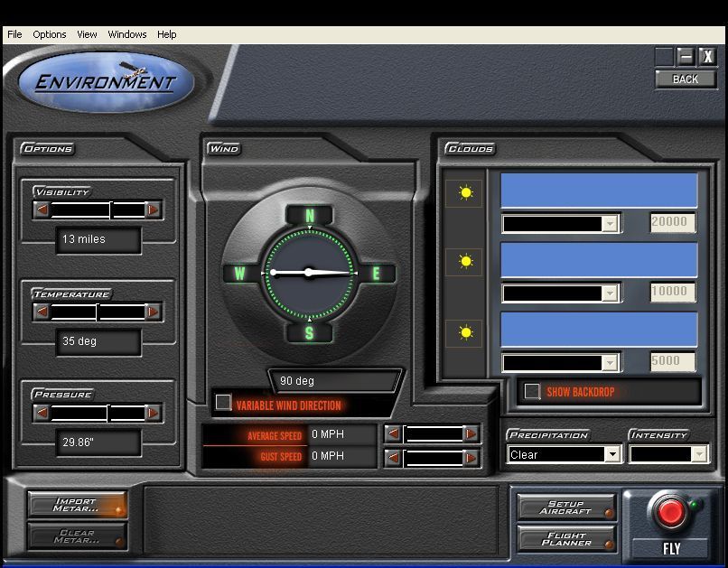The width and height of the screenshot is (728, 568).
Task: Click the 35 deg temperature value
Action: (98, 341)
